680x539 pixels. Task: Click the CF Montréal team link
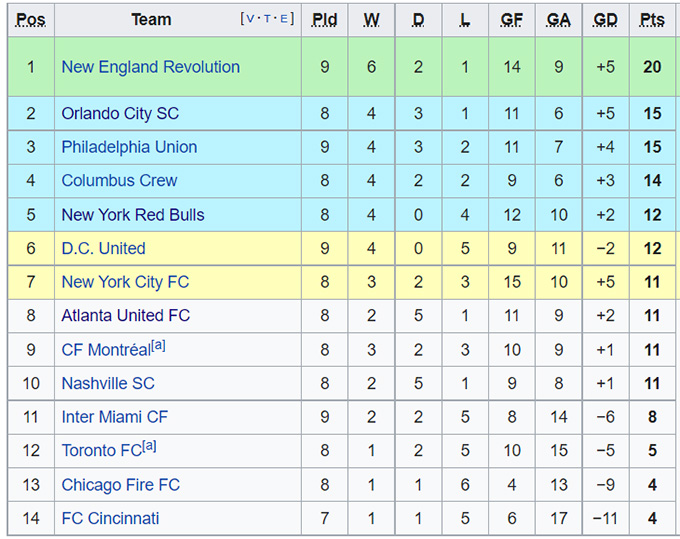105,350
